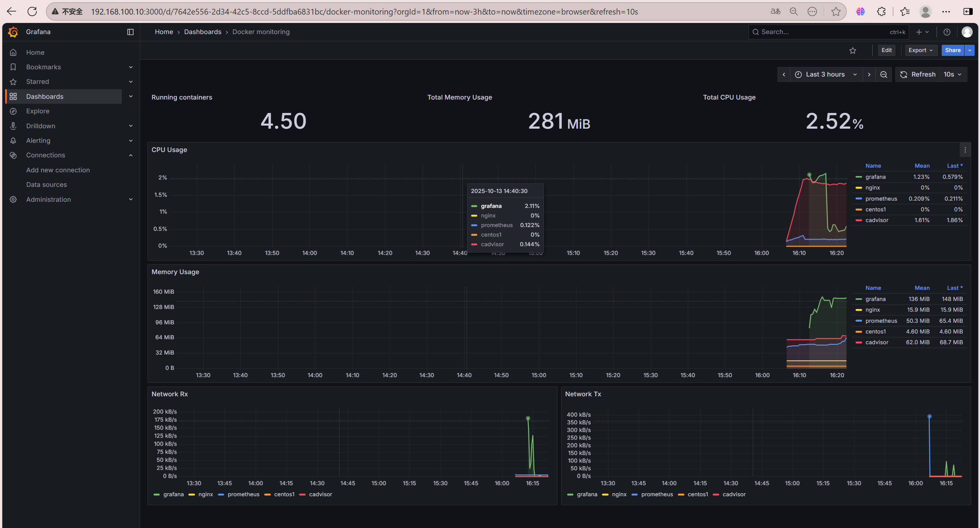Click the Edit dashboard button
This screenshot has height=528, width=980.
tap(886, 51)
